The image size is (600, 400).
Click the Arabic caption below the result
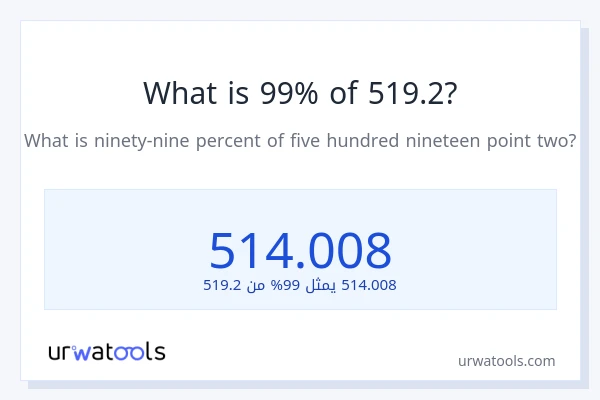[x=300, y=285]
